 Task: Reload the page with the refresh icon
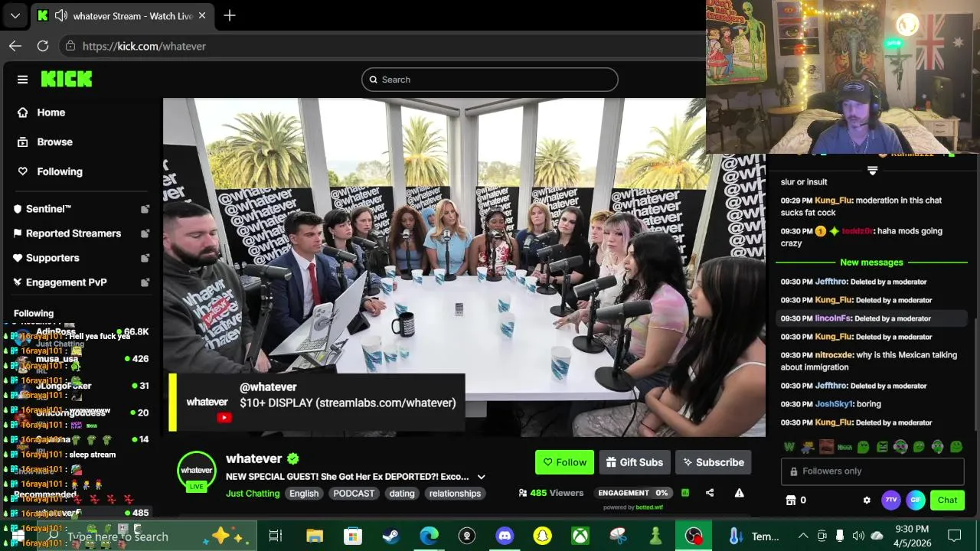click(43, 46)
